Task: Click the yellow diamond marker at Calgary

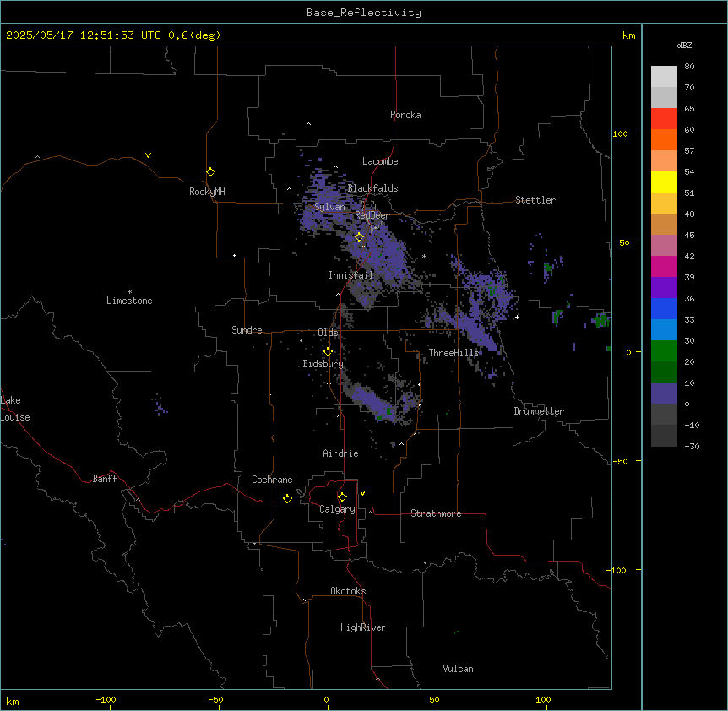Action: (x=342, y=497)
